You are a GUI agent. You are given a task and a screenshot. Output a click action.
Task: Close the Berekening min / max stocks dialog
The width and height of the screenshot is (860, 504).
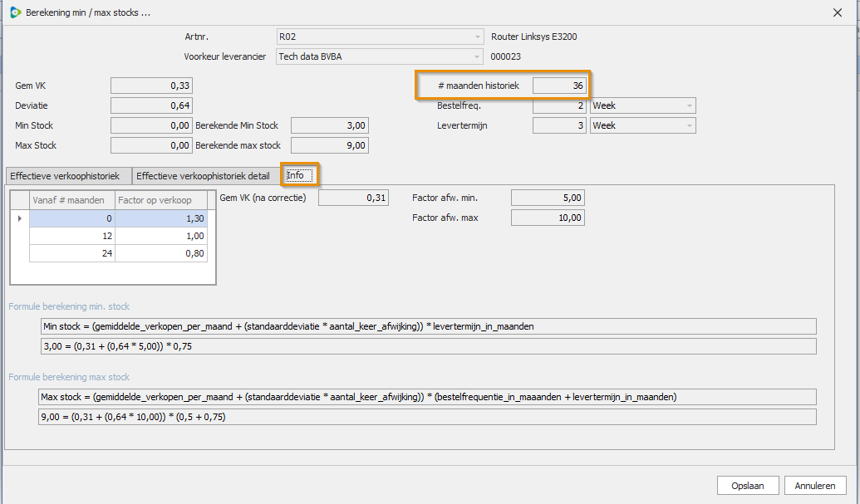(x=837, y=12)
